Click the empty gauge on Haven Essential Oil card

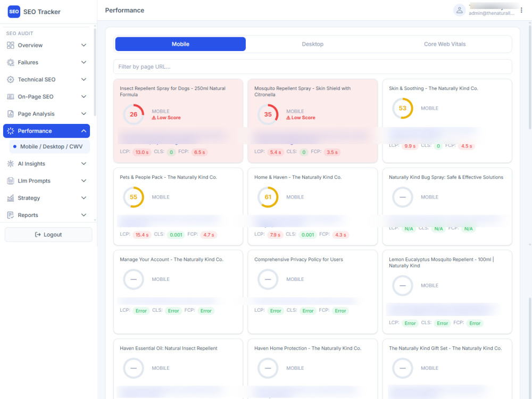click(x=134, y=368)
